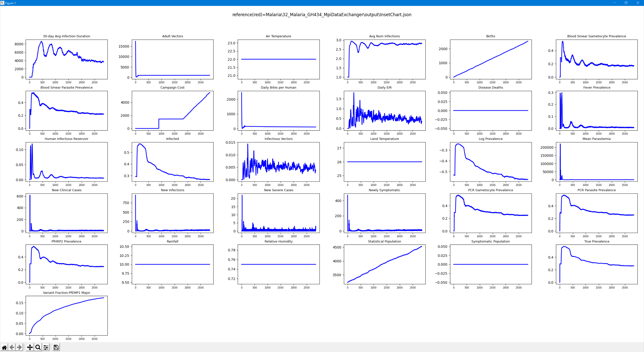Click the Adult Vectors subplot
Viewport: 644px width, 352px height.
173,59
